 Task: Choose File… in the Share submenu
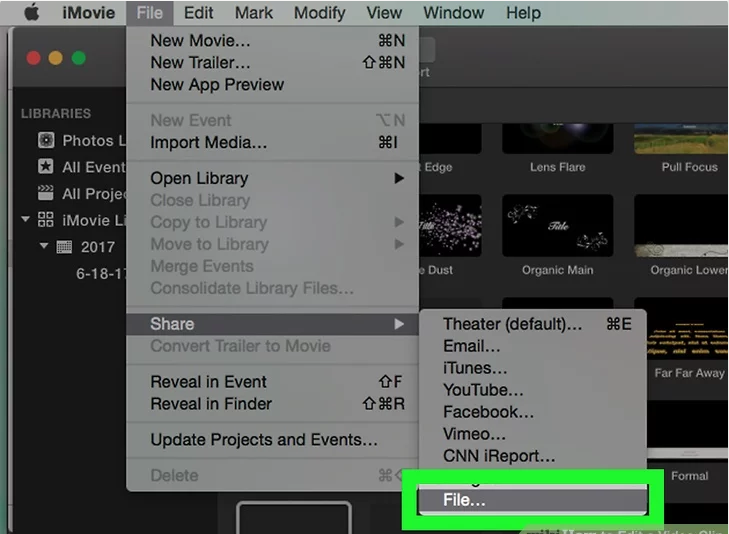tap(533, 500)
